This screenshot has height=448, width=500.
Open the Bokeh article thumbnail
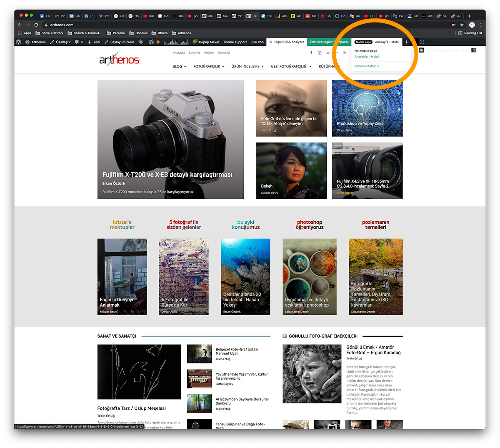click(x=291, y=171)
